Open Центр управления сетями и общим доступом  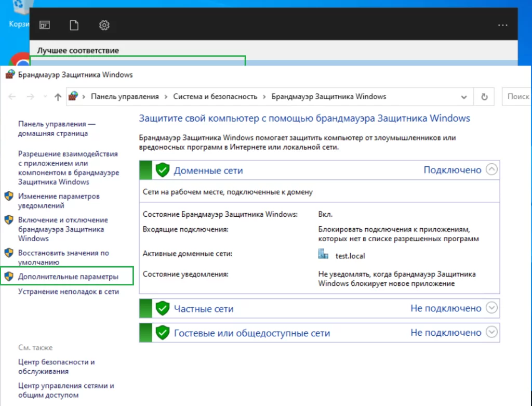pyautogui.click(x=66, y=390)
